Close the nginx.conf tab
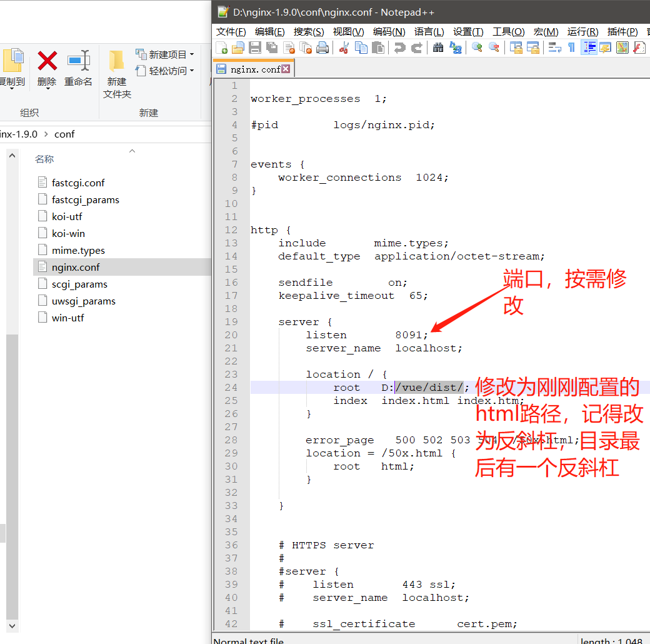 (x=286, y=69)
